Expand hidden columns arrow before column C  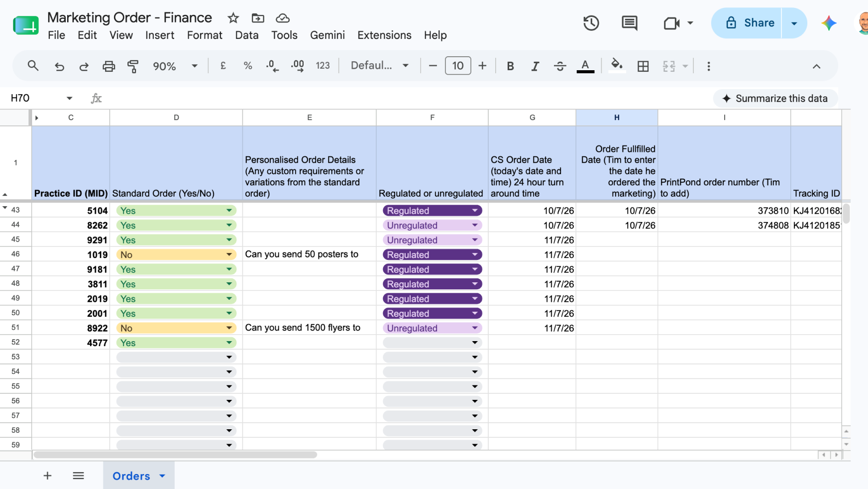[36, 118]
